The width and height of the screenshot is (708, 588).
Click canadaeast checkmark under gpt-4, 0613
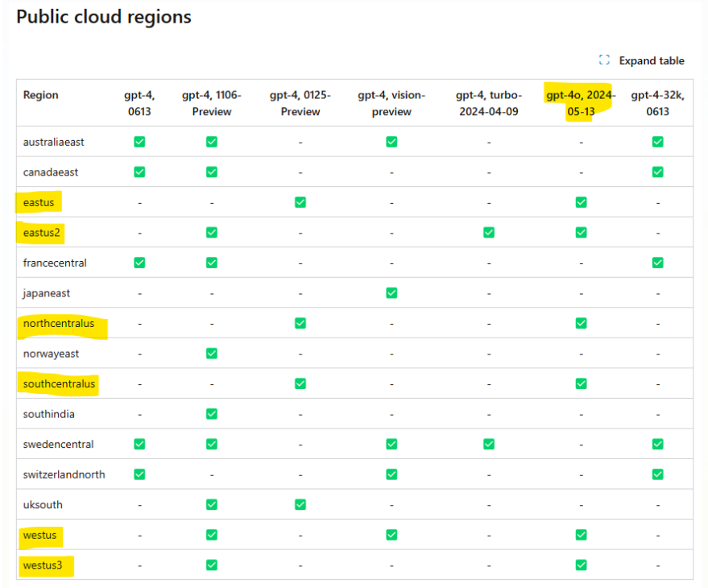139,172
